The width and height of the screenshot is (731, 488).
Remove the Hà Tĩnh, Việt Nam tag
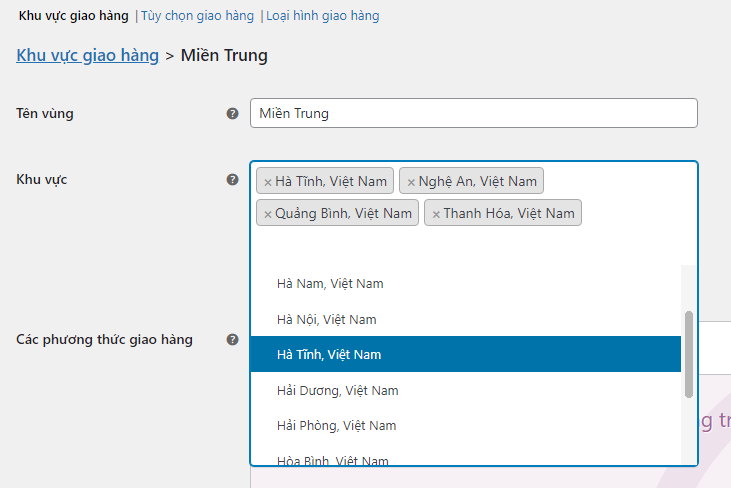tap(267, 182)
